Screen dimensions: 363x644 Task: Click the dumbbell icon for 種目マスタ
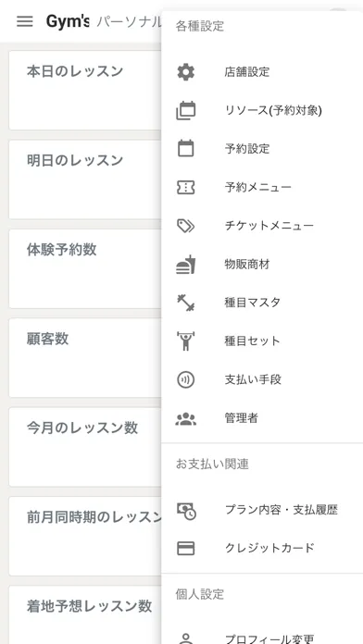186,303
